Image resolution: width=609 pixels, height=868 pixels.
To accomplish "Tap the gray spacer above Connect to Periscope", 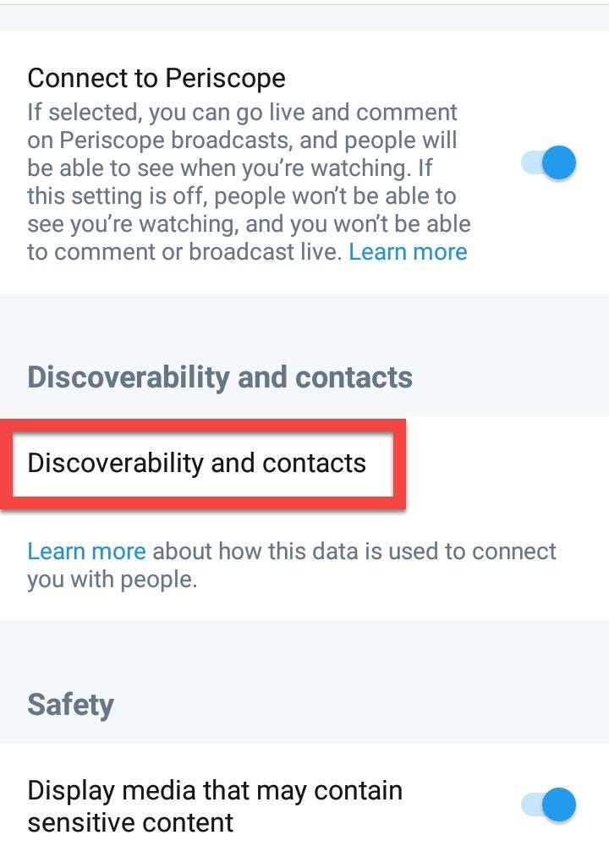I will [x=304, y=18].
